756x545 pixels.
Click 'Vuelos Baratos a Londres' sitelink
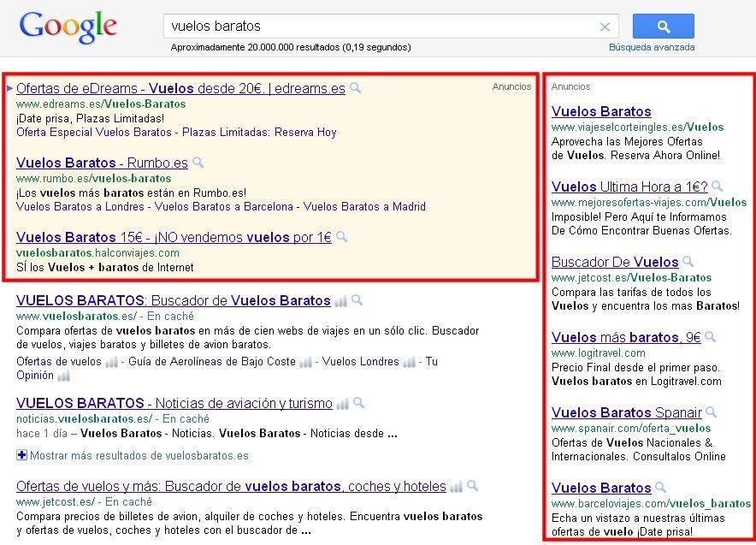80,206
